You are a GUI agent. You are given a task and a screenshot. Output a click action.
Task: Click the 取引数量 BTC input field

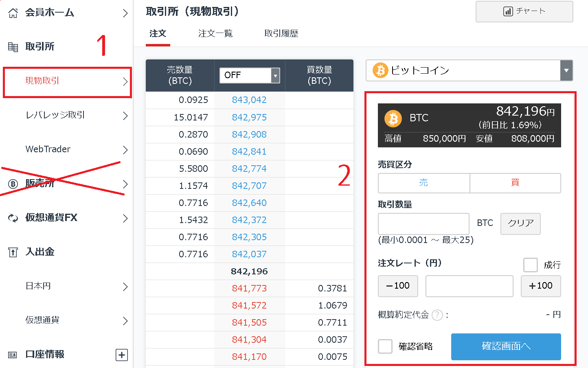pyautogui.click(x=423, y=223)
